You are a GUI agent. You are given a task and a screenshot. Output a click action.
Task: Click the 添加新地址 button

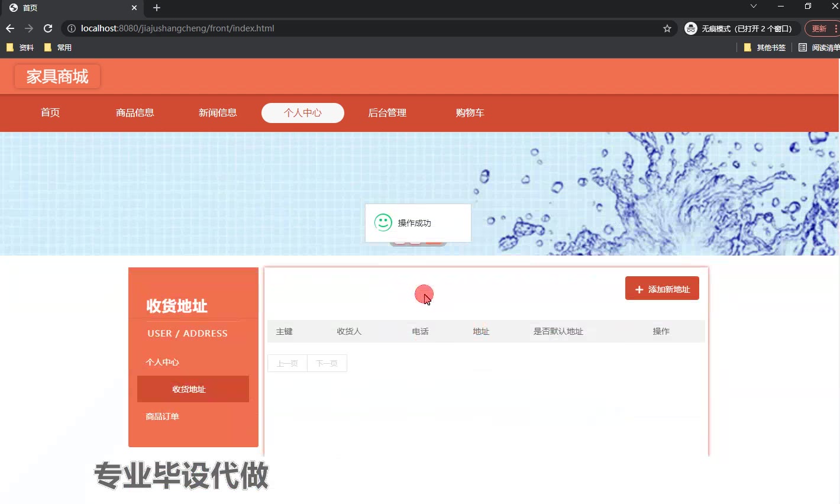tap(662, 288)
